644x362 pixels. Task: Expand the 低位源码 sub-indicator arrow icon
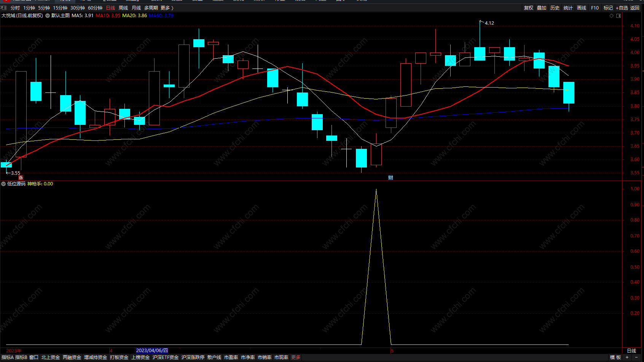[x=3, y=184]
